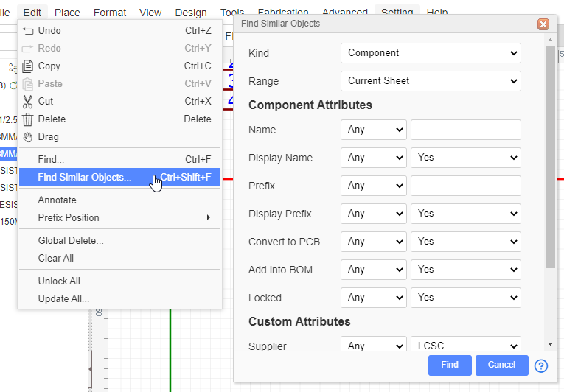Click the blue help question mark icon

pos(541,365)
